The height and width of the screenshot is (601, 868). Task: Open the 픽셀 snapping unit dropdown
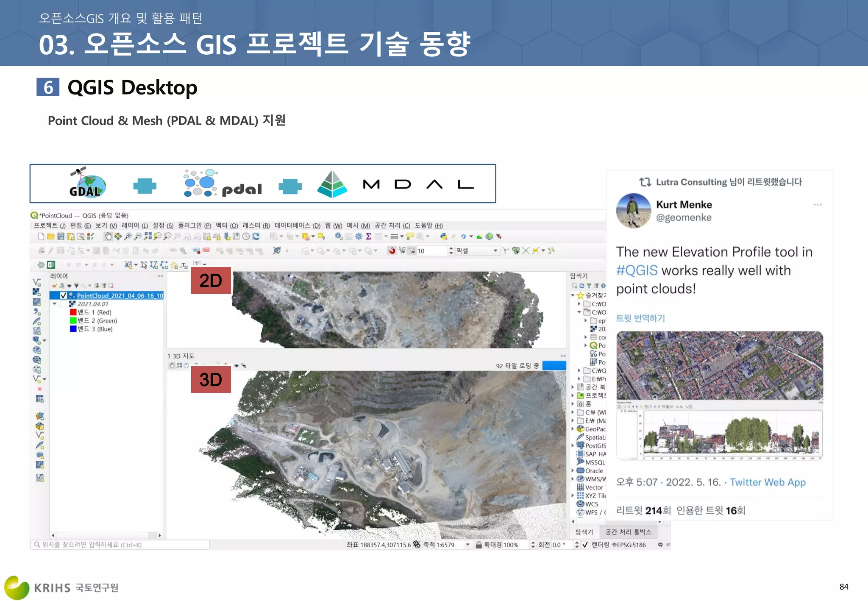495,250
